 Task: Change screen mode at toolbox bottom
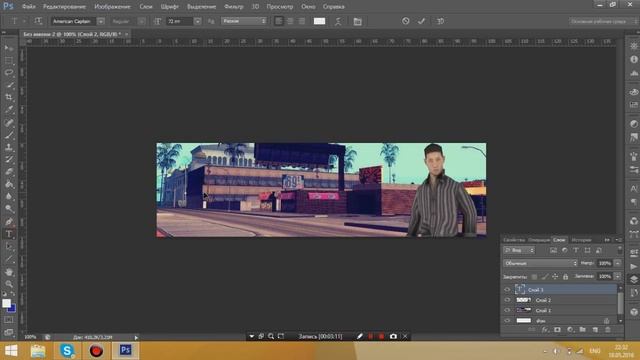coord(9,332)
